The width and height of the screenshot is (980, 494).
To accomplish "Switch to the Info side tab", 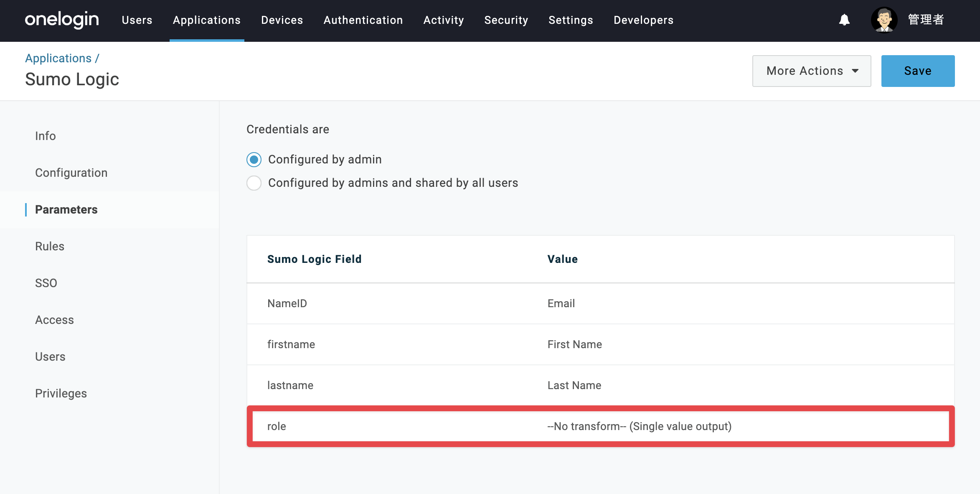I will click(x=46, y=136).
